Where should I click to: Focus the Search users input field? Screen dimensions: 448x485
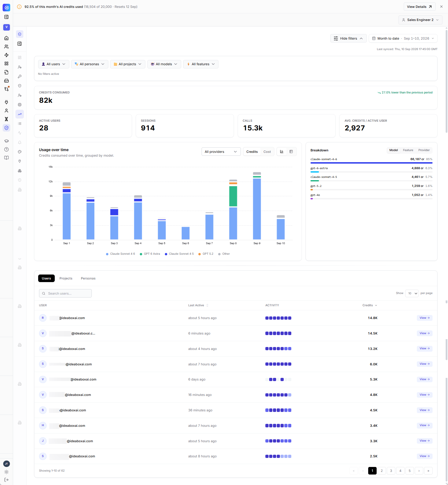point(65,293)
